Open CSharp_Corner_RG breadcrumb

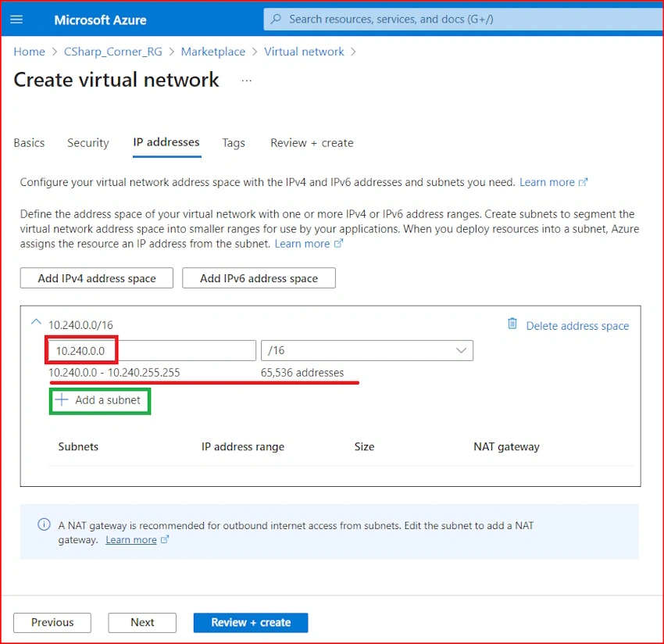point(112,52)
